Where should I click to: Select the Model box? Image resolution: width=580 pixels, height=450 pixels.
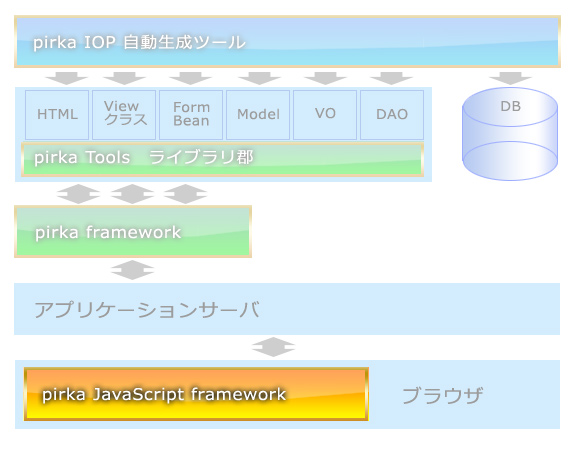(258, 115)
